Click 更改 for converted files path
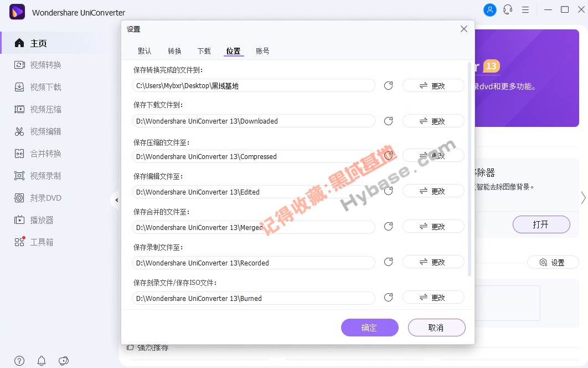This screenshot has height=368, width=588. 433,85
